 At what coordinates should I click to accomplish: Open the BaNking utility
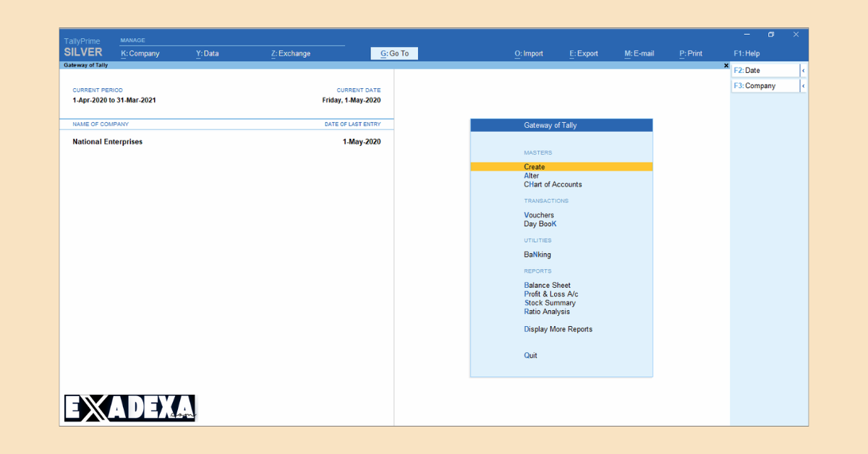(x=537, y=254)
